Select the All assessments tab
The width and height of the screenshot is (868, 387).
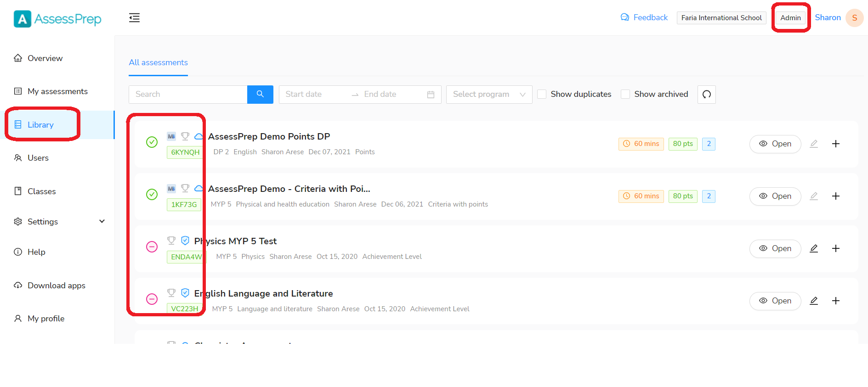point(158,63)
